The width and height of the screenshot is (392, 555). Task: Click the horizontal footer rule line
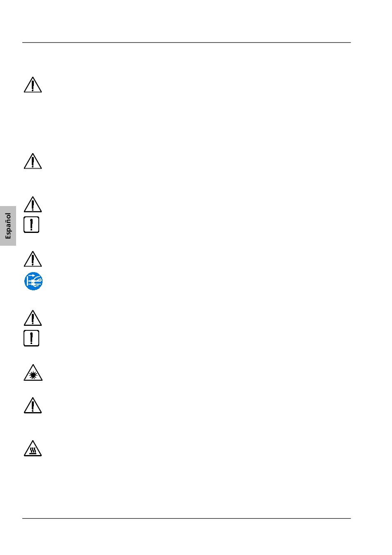[187, 518]
